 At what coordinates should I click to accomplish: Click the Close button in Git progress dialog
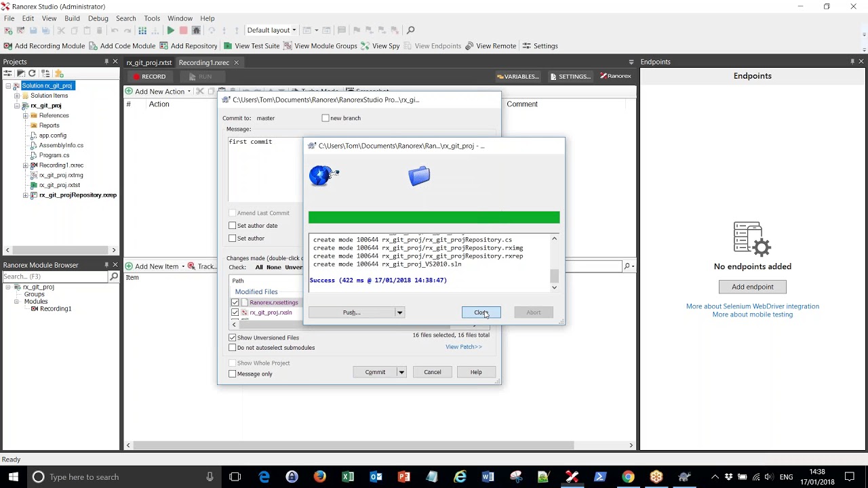tap(481, 312)
